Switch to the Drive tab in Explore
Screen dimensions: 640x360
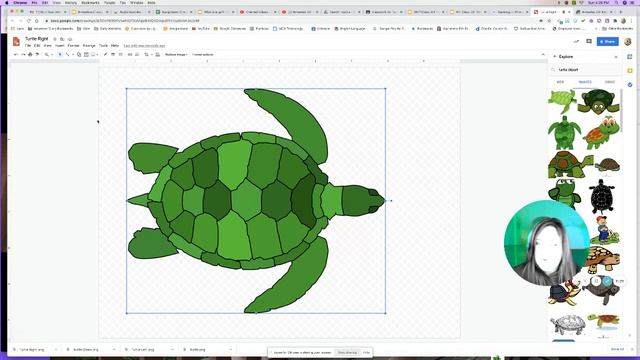(x=610, y=82)
